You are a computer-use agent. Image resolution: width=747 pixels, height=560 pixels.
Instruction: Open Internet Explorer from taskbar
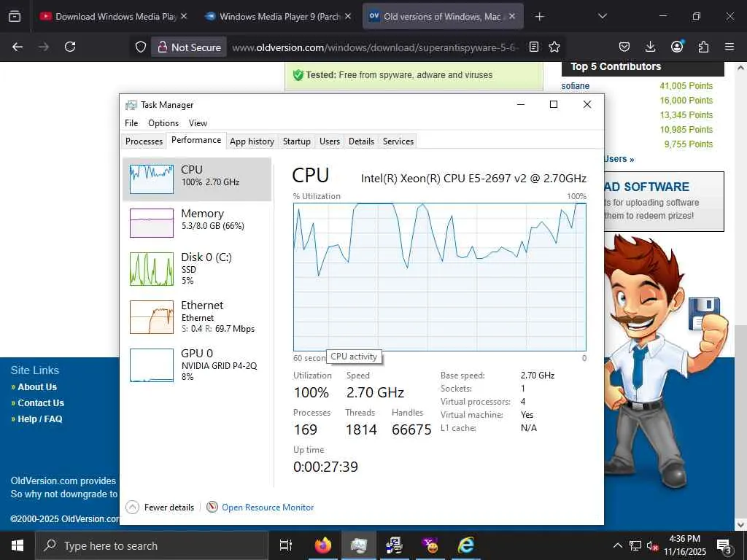pyautogui.click(x=465, y=545)
